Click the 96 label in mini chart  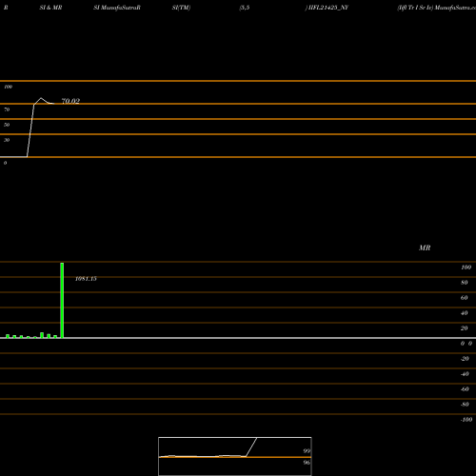307,463
